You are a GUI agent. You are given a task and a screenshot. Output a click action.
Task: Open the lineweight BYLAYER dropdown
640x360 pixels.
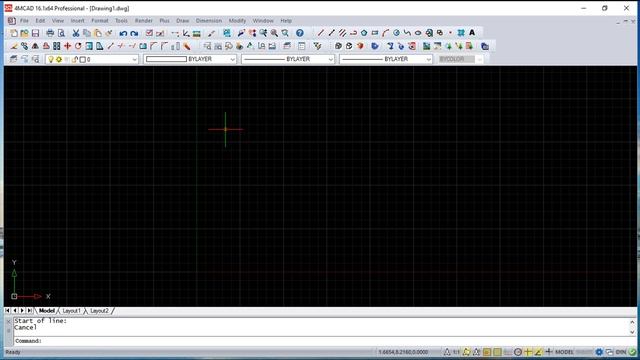pos(428,60)
